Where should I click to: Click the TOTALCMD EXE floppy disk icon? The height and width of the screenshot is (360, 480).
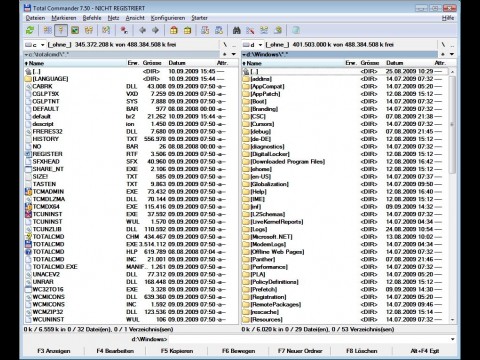28,244
